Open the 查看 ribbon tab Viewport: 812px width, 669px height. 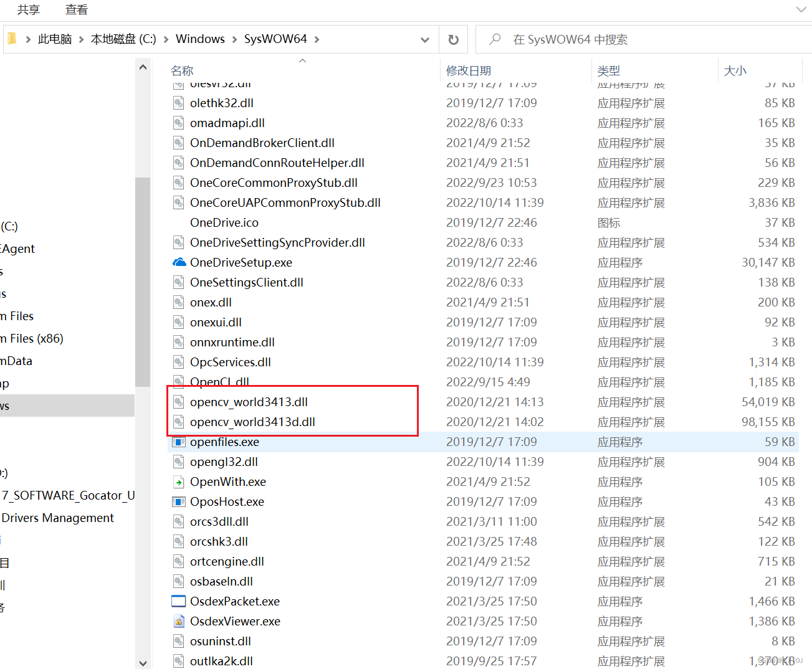click(77, 9)
